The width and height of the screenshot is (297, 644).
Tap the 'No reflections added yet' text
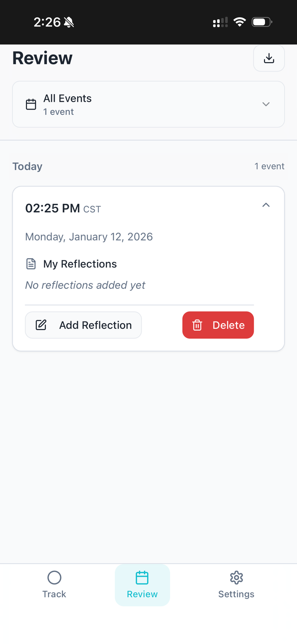pos(85,285)
